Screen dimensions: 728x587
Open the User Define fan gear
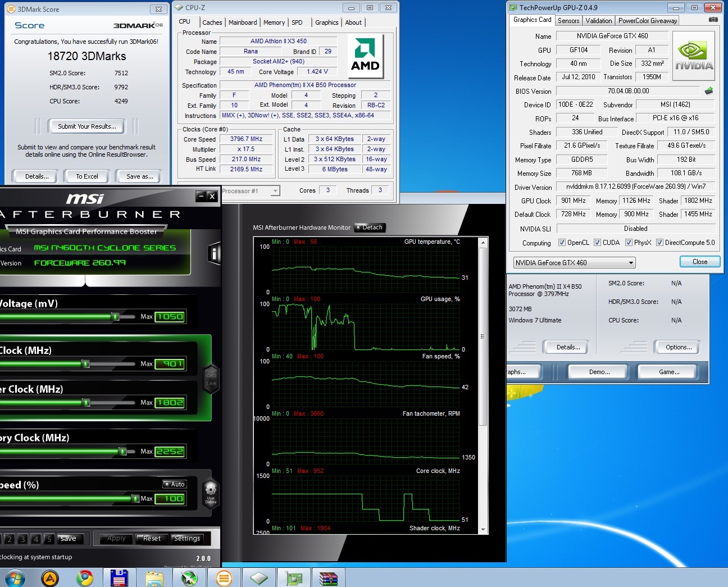point(211,493)
